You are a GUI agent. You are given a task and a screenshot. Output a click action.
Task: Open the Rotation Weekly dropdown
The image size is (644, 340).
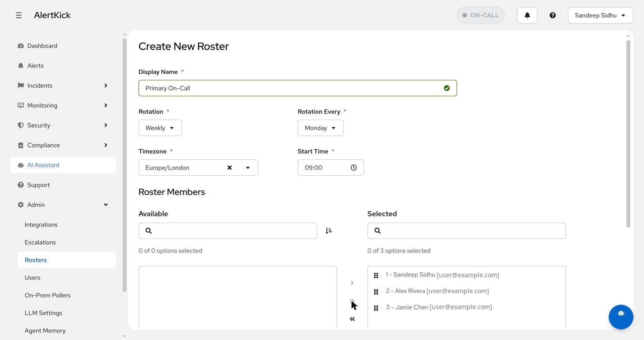click(x=160, y=128)
